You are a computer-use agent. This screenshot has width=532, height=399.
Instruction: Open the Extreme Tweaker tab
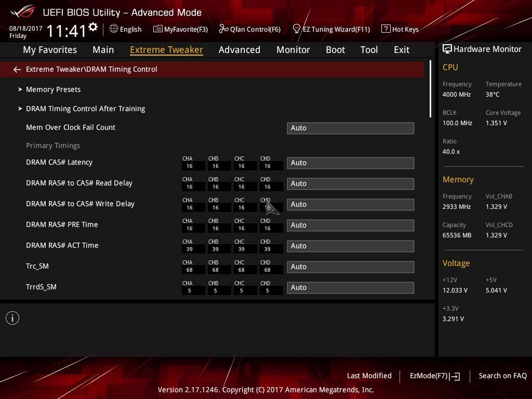click(x=166, y=50)
